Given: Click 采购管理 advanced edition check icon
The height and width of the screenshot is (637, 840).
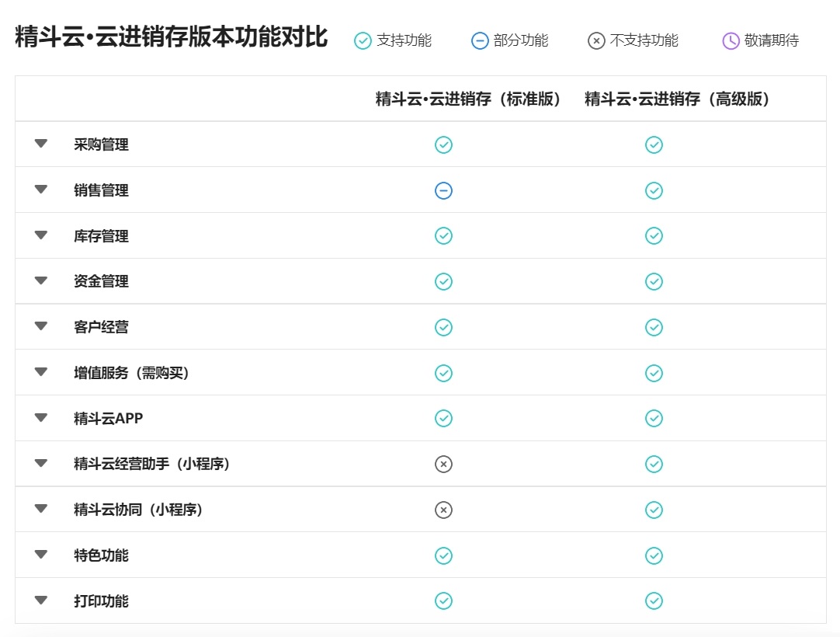Looking at the screenshot, I should (x=654, y=144).
